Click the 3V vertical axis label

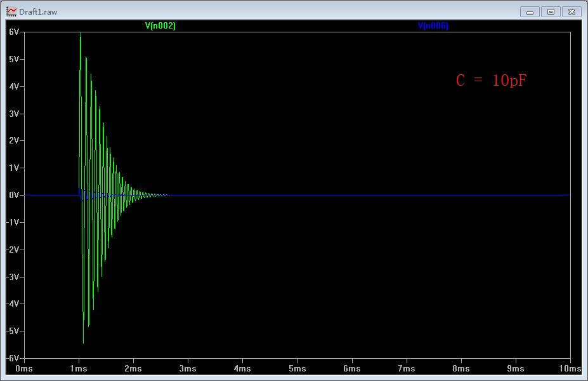[14, 114]
